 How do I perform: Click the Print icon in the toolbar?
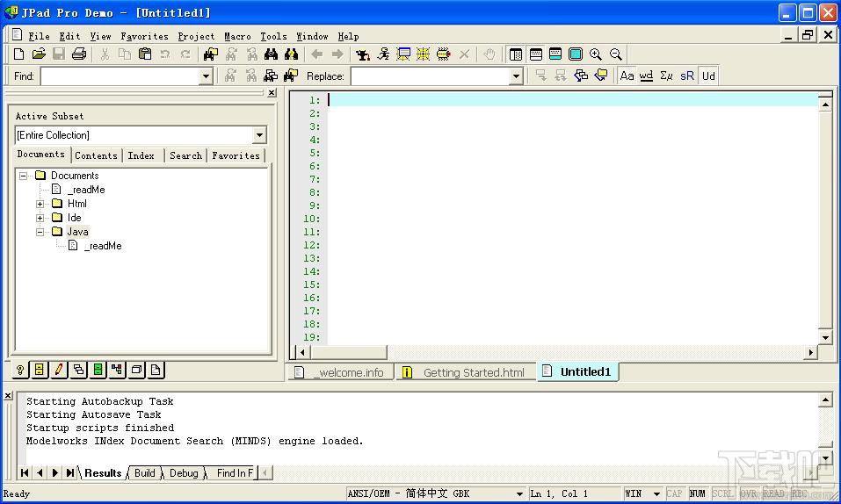[x=79, y=54]
